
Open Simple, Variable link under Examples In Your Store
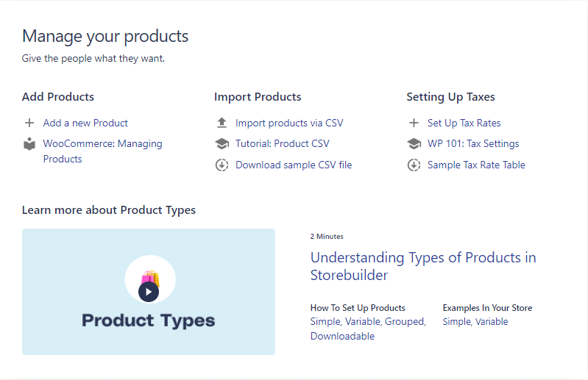(475, 322)
